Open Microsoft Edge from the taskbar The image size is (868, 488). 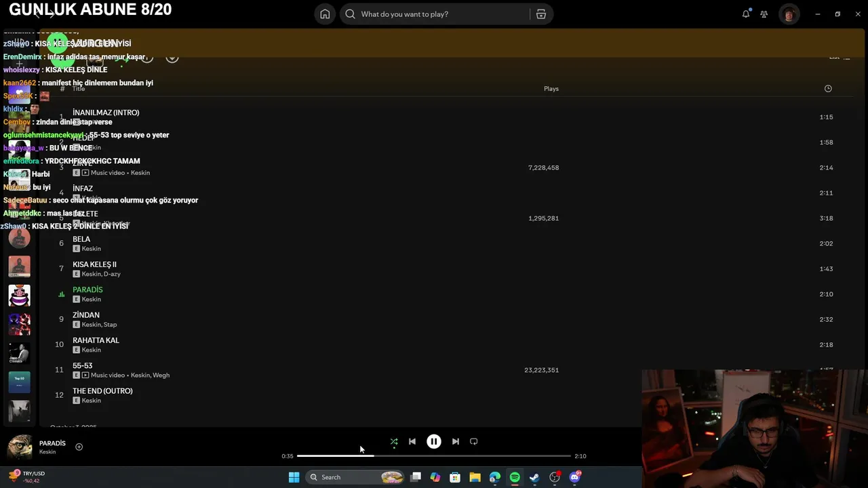tap(495, 477)
